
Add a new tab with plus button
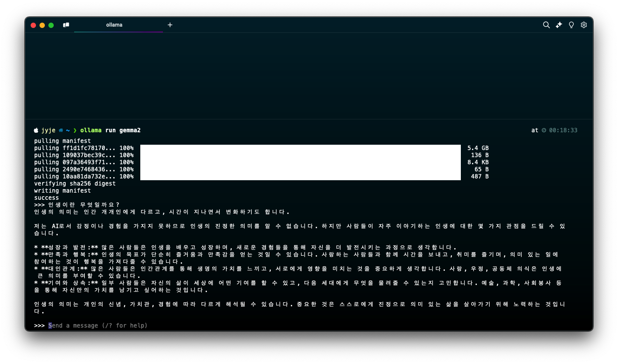coord(170,25)
